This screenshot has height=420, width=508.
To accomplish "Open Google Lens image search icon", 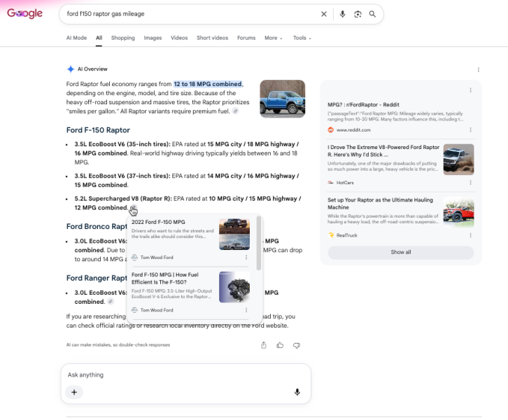I will (x=358, y=14).
